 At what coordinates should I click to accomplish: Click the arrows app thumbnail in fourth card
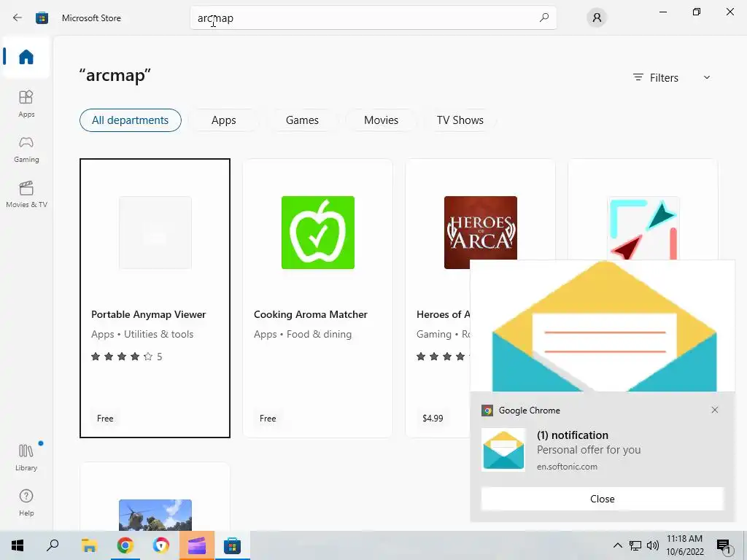coord(643,228)
